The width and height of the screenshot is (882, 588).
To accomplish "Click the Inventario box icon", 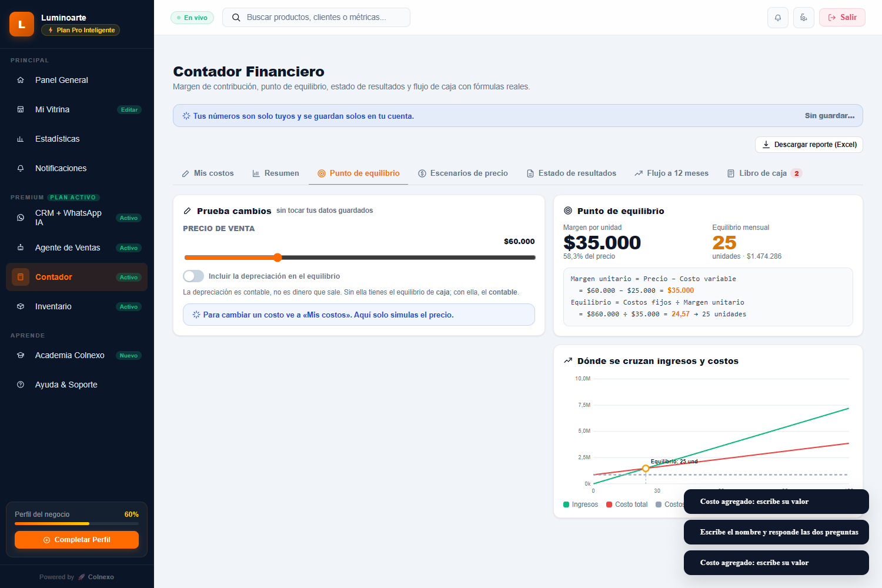I will click(21, 306).
